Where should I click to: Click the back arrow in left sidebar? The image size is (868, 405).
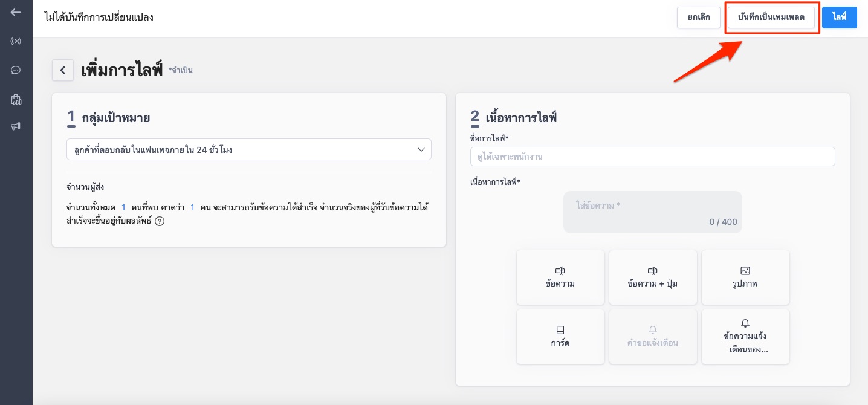click(16, 12)
